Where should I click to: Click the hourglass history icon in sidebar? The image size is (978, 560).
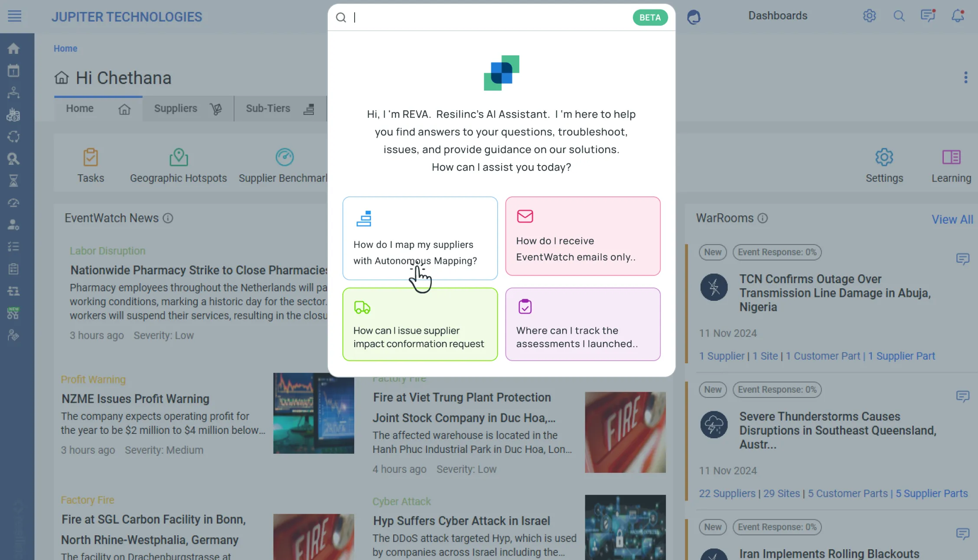click(13, 180)
